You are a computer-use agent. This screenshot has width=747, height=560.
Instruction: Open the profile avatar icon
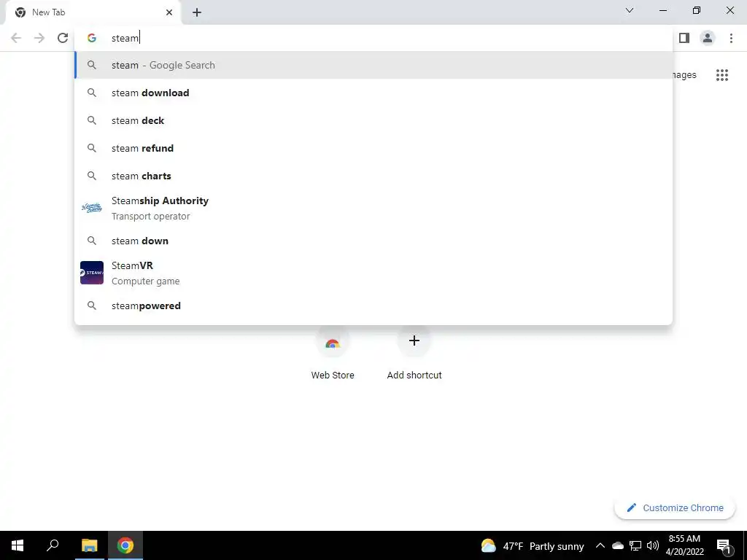click(708, 38)
